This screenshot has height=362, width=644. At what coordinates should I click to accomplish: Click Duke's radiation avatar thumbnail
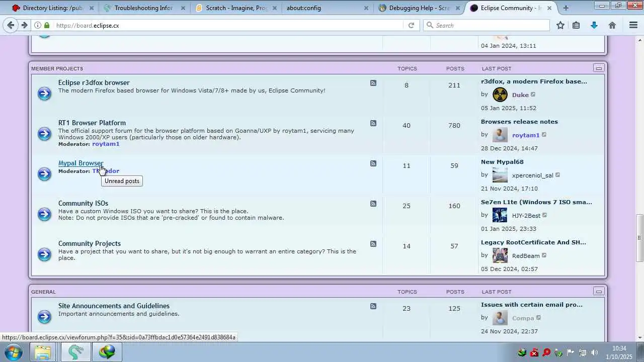click(500, 95)
